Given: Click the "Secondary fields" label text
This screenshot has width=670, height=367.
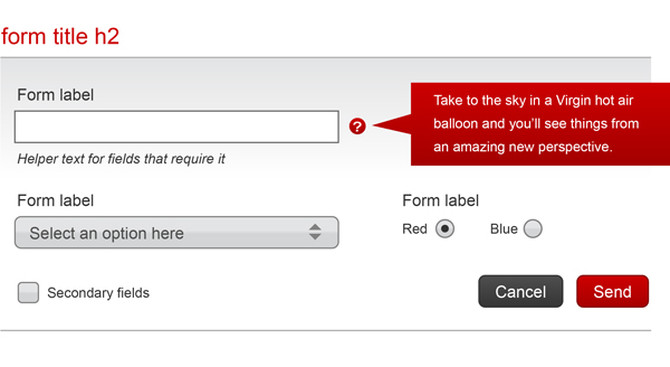Looking at the screenshot, I should (x=98, y=293).
